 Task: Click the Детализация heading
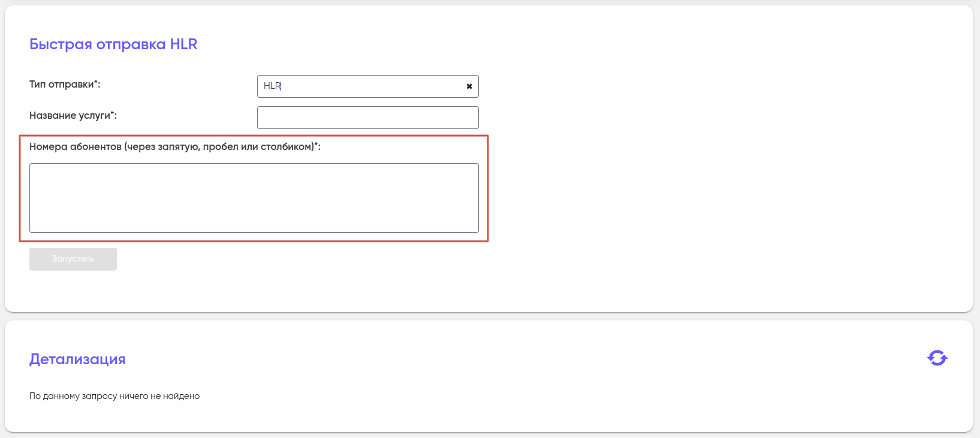click(77, 359)
